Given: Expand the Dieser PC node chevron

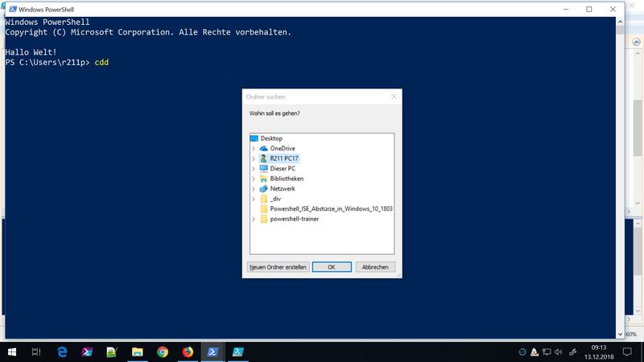Looking at the screenshot, I should (x=254, y=169).
